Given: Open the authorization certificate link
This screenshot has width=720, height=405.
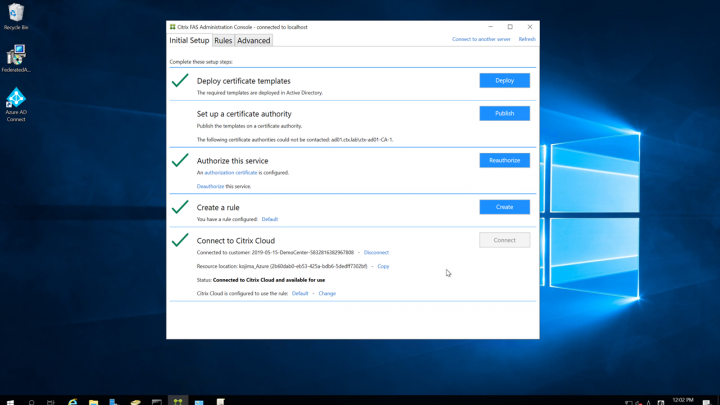Looking at the screenshot, I should point(231,173).
